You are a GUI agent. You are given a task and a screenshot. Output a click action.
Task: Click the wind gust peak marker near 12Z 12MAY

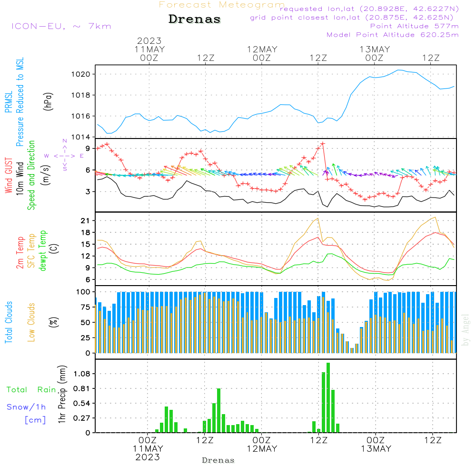[x=323, y=143]
